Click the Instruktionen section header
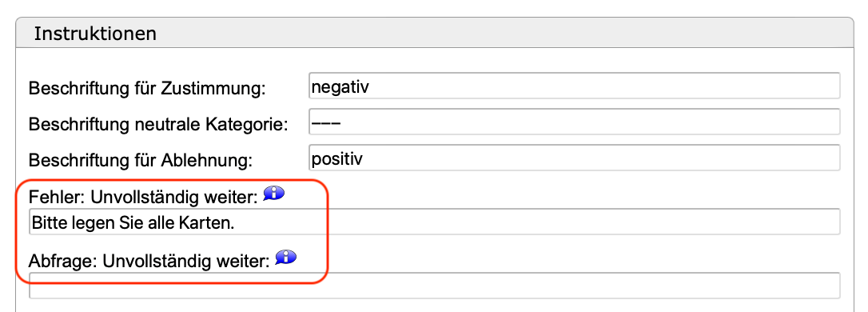Image resolution: width=868 pixels, height=312 pixels. pos(435,34)
